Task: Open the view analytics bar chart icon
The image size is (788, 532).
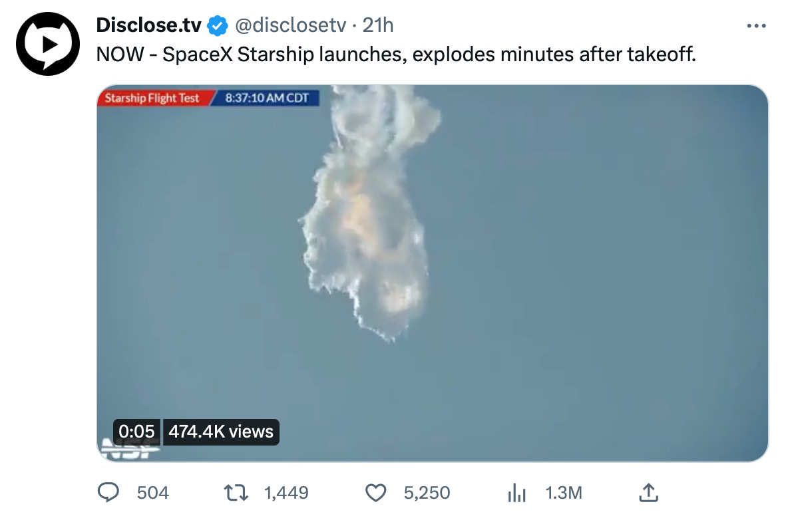Action: tap(516, 493)
